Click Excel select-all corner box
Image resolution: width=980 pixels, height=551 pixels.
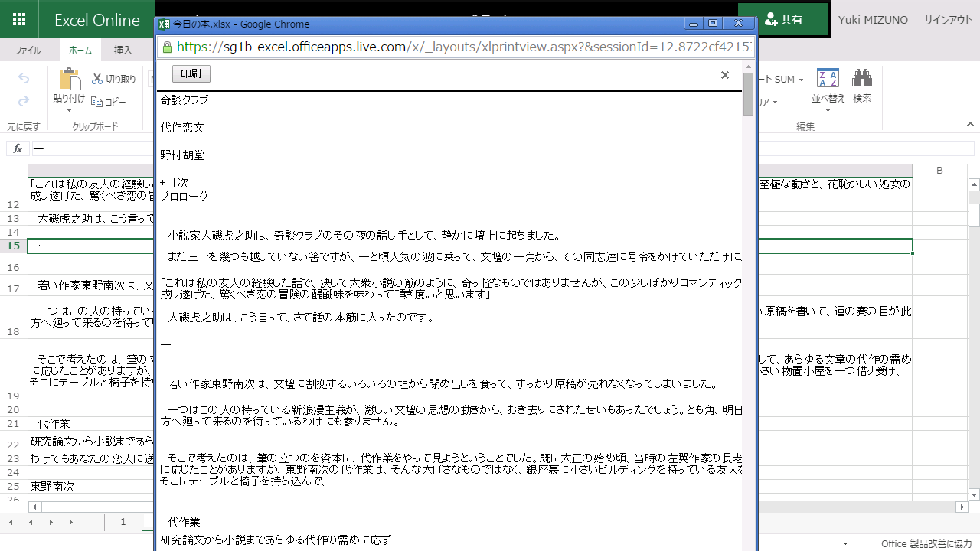click(x=14, y=170)
